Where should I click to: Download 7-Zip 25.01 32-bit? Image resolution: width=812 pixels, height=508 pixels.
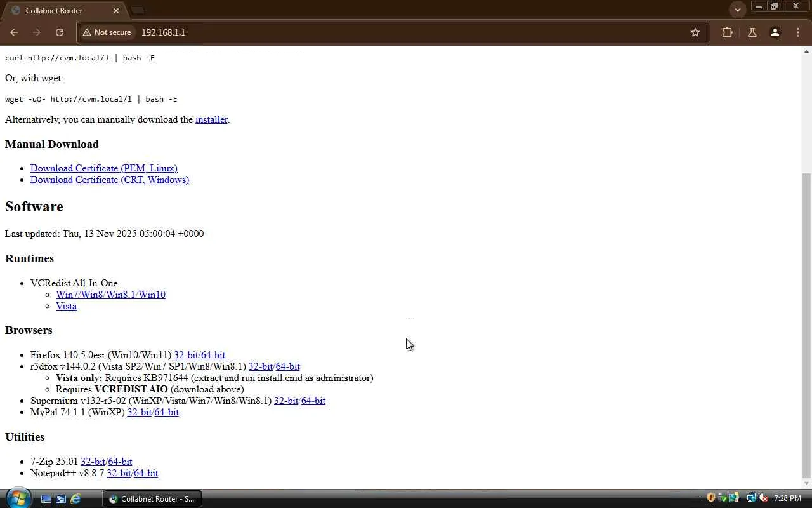click(93, 462)
